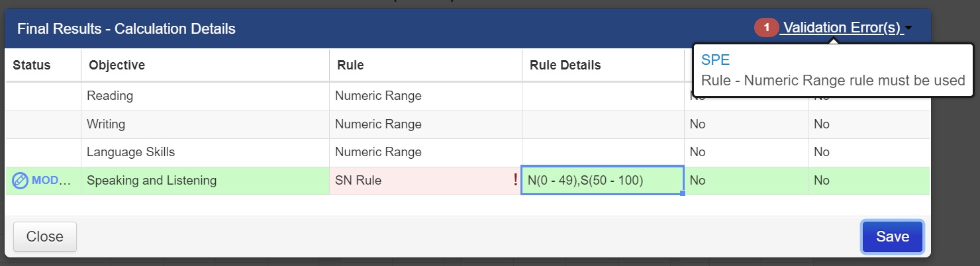The height and width of the screenshot is (266, 980).
Task: Open the SPE validation error link
Action: (715, 60)
